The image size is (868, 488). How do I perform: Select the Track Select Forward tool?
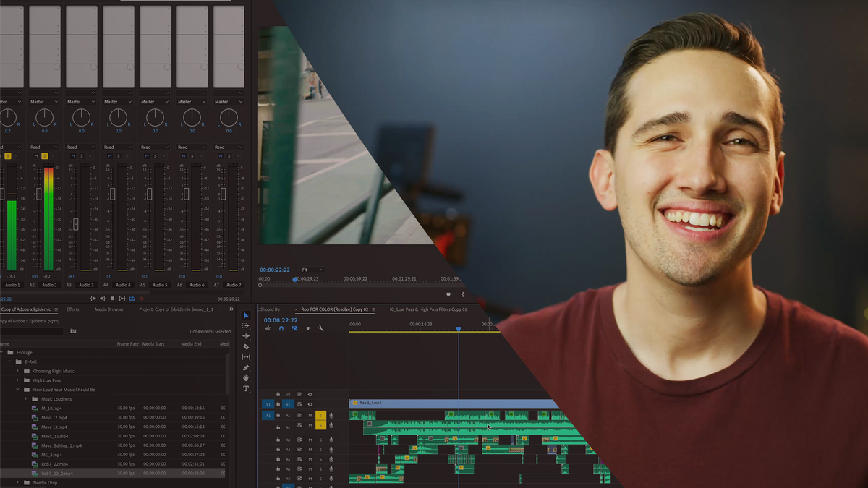[246, 326]
